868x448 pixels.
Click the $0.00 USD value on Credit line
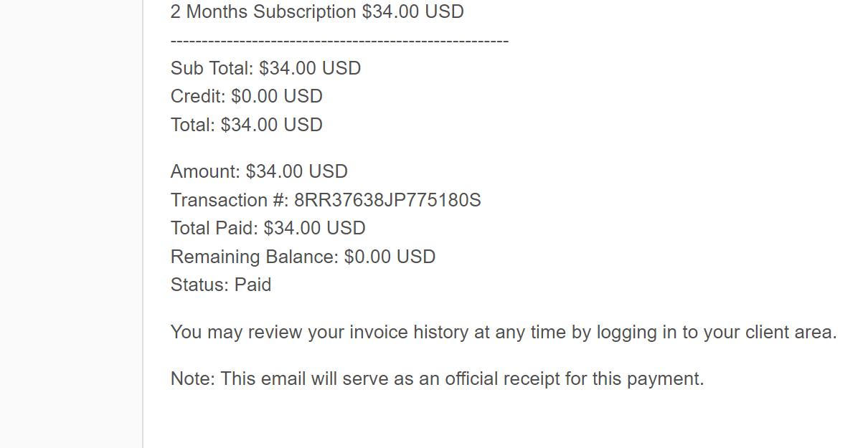click(277, 97)
